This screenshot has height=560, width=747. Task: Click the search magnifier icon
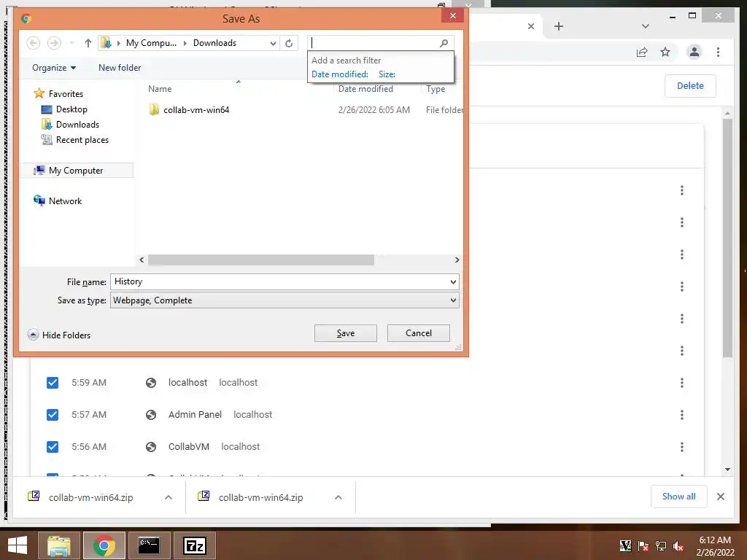[x=444, y=43]
